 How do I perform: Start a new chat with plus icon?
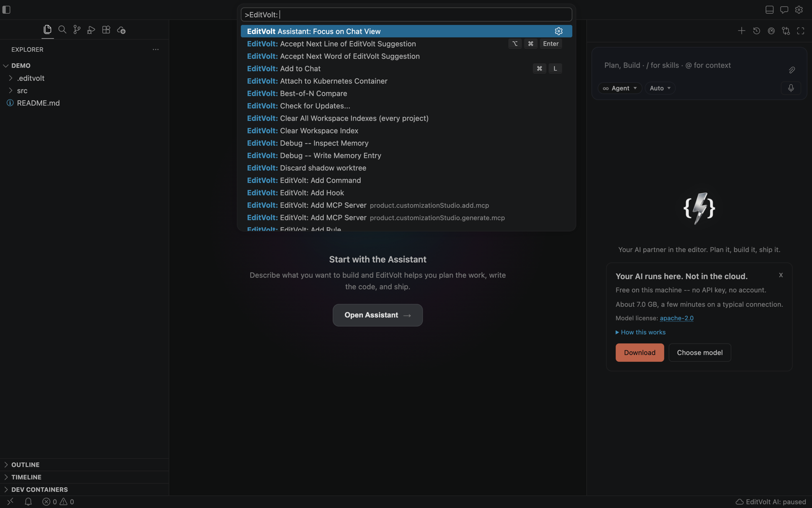pos(741,31)
